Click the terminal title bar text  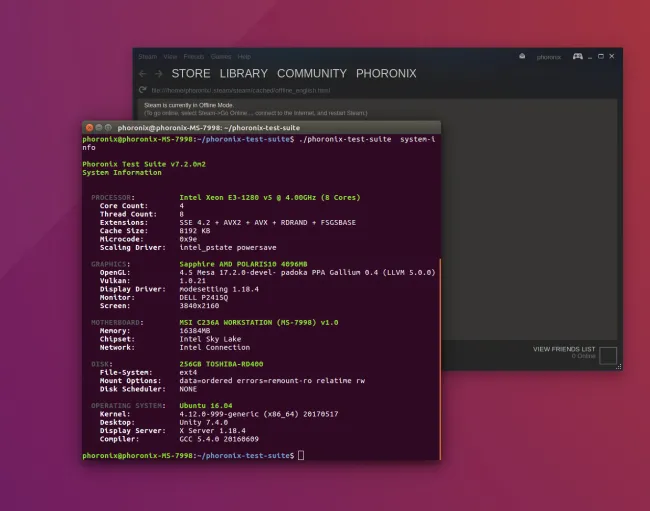click(x=209, y=128)
